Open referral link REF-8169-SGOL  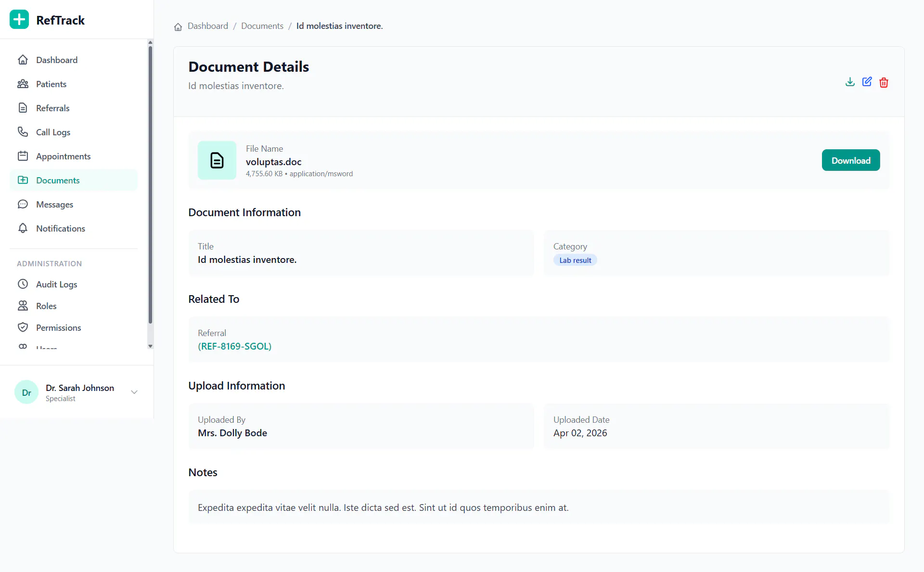click(x=235, y=346)
